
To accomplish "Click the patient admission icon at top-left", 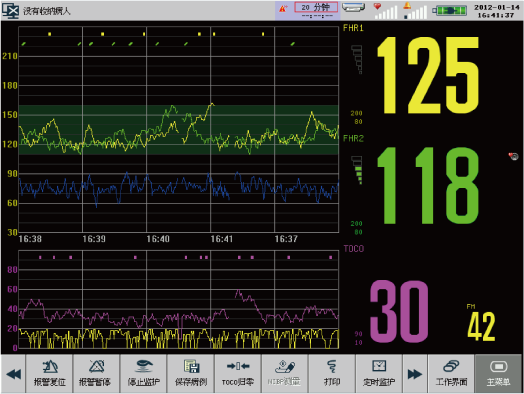I will 10,11.
